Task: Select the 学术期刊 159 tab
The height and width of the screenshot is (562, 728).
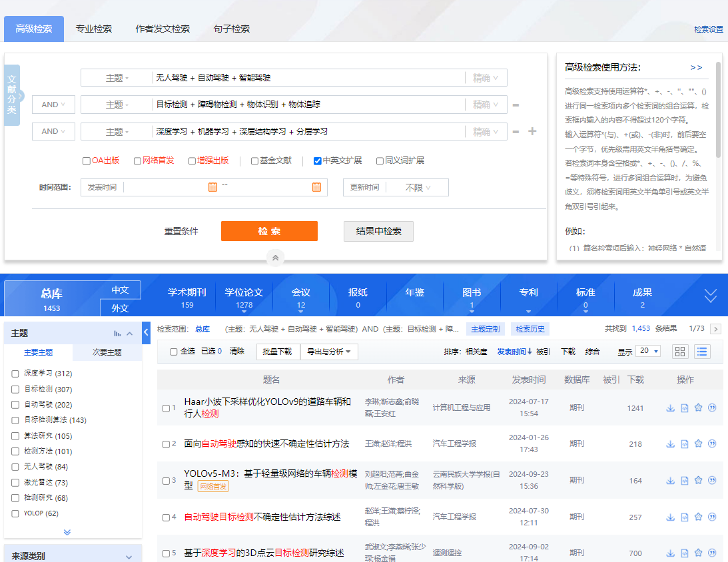Action: click(x=187, y=298)
